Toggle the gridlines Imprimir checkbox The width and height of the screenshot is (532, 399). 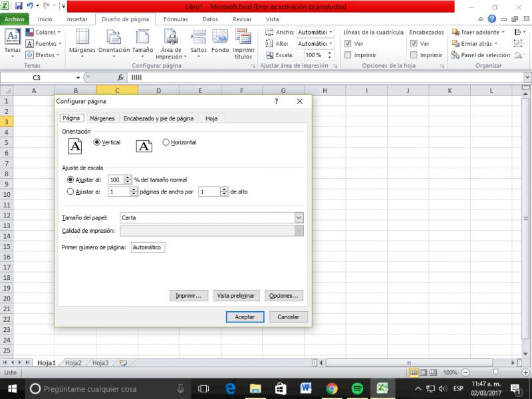[348, 55]
